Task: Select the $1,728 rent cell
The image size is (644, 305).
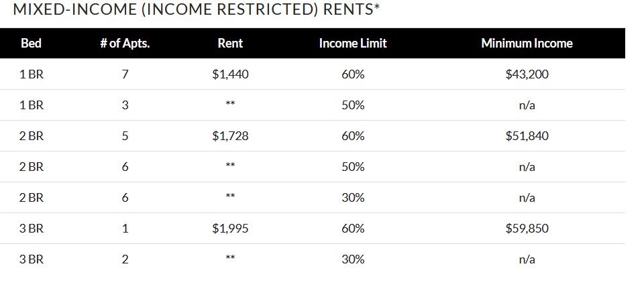Action: point(230,136)
